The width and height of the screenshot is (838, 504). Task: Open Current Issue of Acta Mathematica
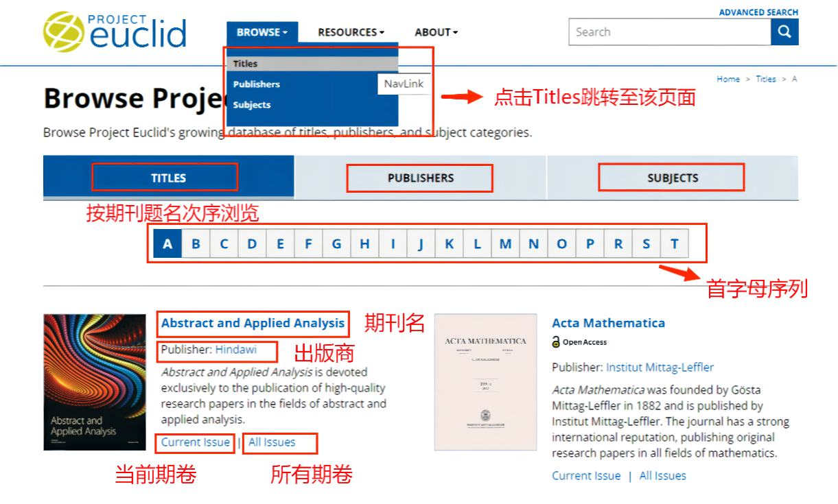586,476
